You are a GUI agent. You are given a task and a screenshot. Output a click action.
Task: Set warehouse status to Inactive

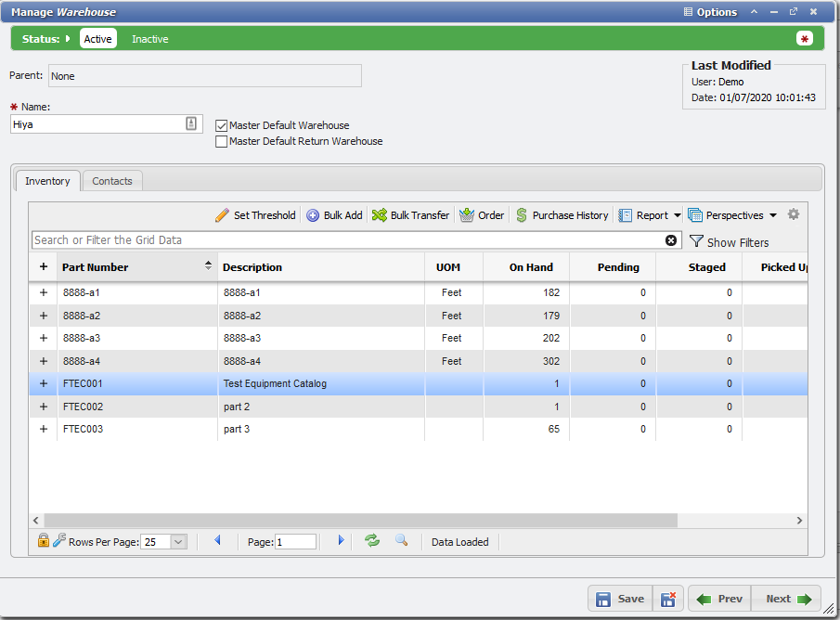[x=149, y=38]
